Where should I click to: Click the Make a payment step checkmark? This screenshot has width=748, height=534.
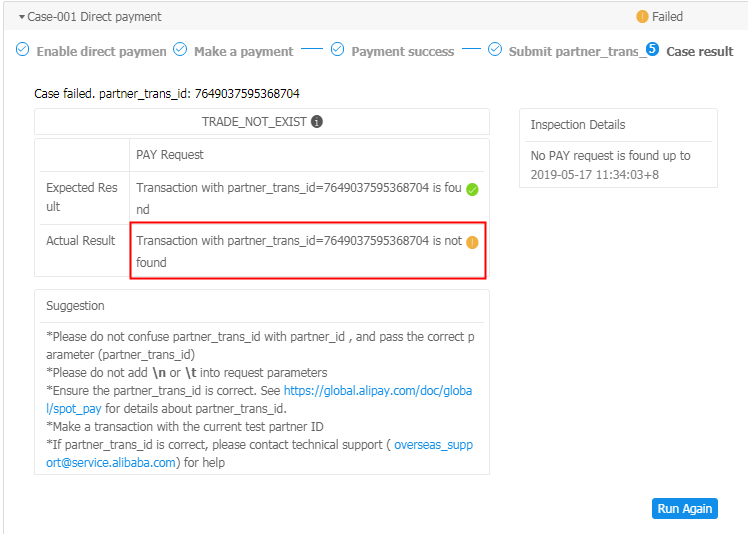[x=180, y=50]
